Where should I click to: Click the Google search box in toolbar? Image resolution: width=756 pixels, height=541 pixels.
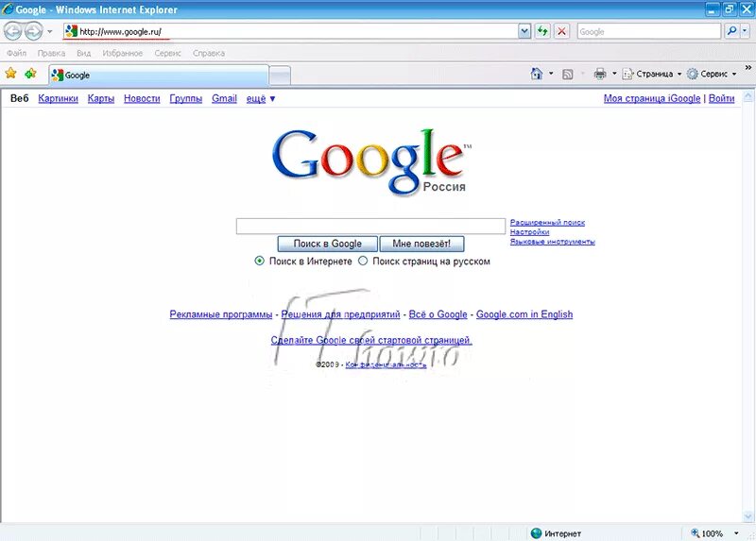point(649,32)
